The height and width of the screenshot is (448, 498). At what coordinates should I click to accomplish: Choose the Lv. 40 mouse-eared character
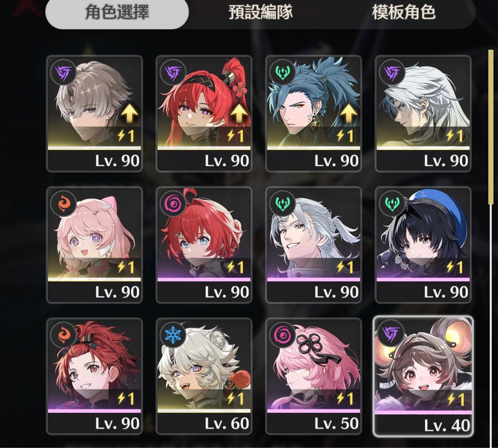[x=423, y=376]
